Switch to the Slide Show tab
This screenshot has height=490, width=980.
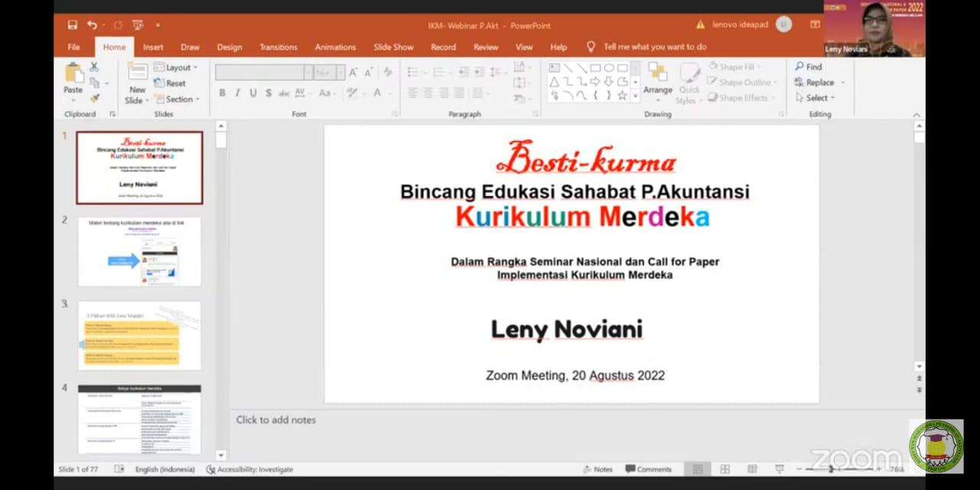point(393,47)
